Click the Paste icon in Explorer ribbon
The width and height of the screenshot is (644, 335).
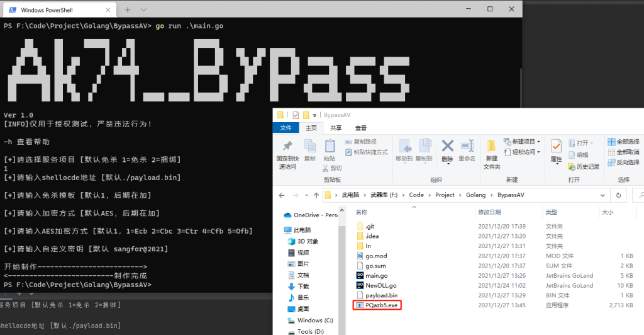pyautogui.click(x=330, y=145)
